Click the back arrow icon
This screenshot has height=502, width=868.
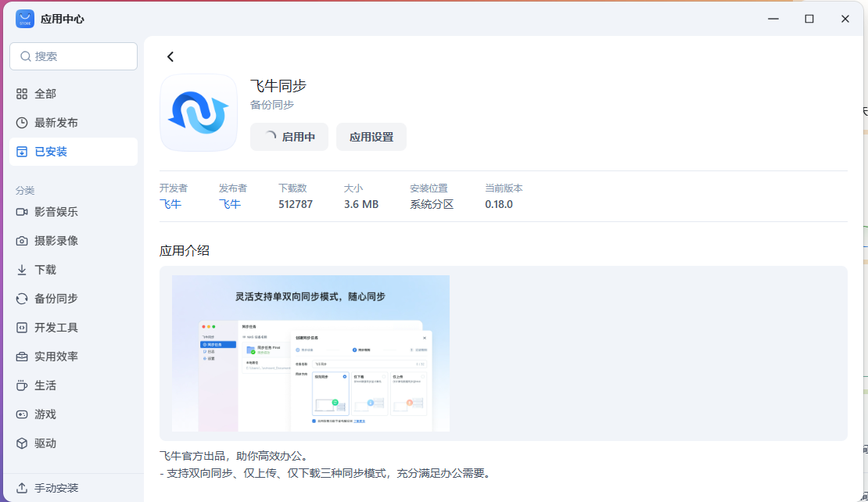click(x=170, y=57)
